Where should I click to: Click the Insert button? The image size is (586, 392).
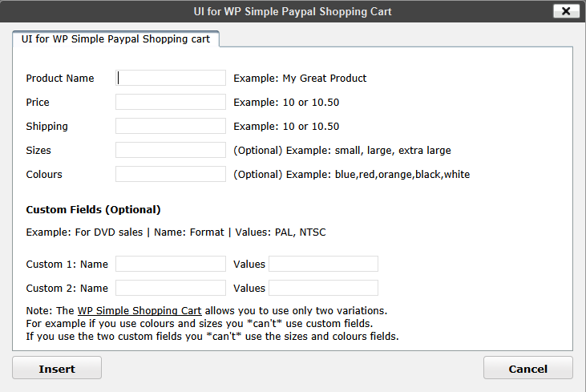tap(57, 368)
